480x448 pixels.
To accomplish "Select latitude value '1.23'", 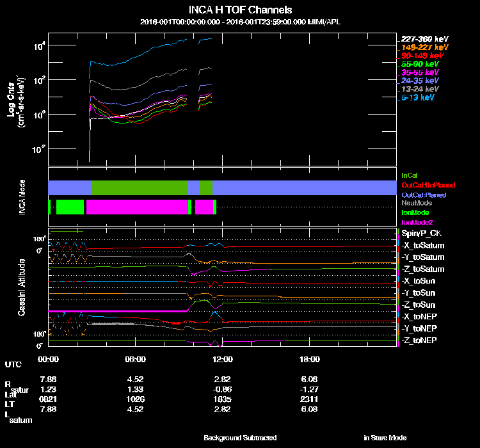I will (48, 389).
